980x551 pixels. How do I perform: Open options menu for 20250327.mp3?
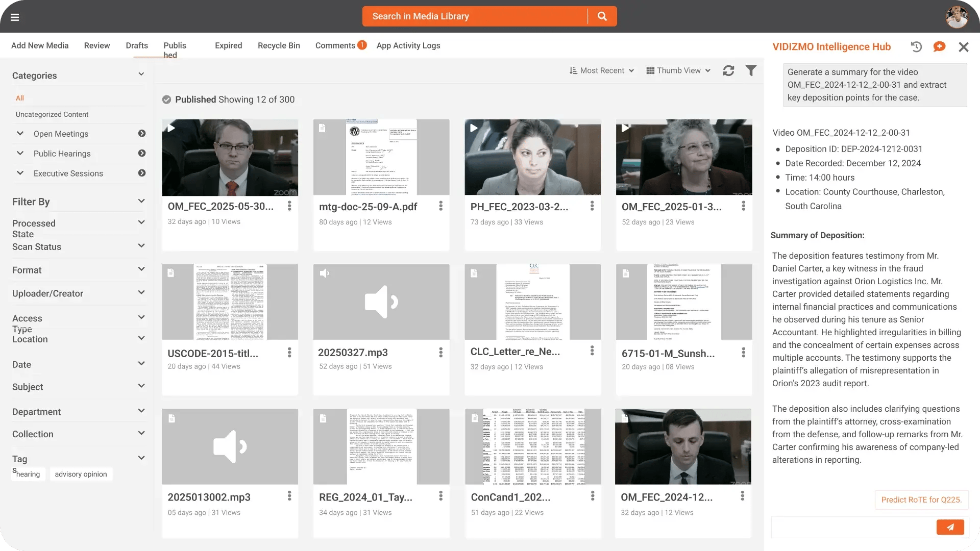(440, 353)
